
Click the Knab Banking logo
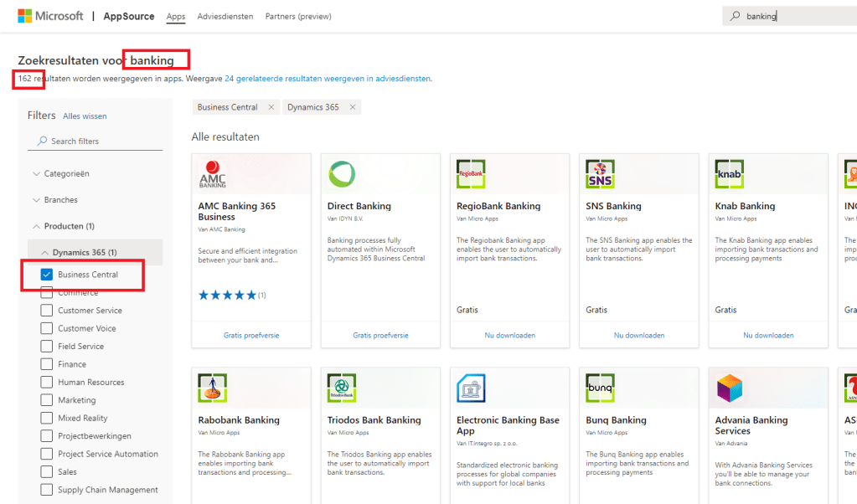click(728, 172)
